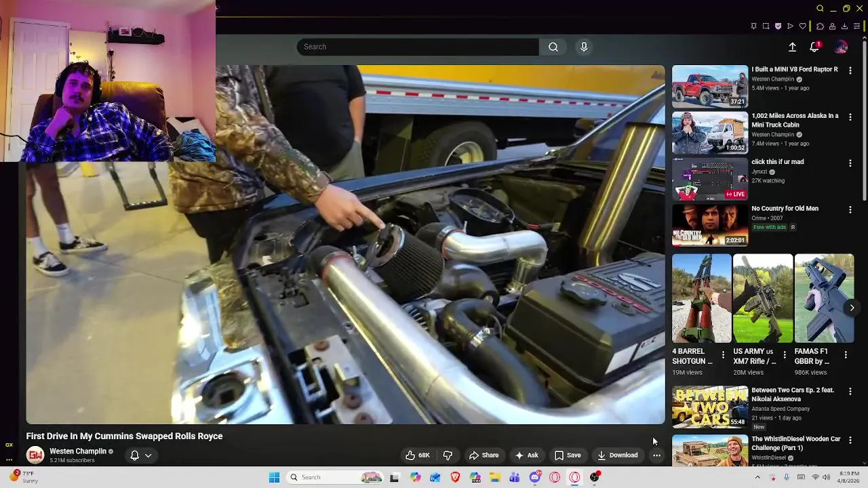Click the YouTube search magnifier button
This screenshot has height=488, width=868.
pos(553,47)
